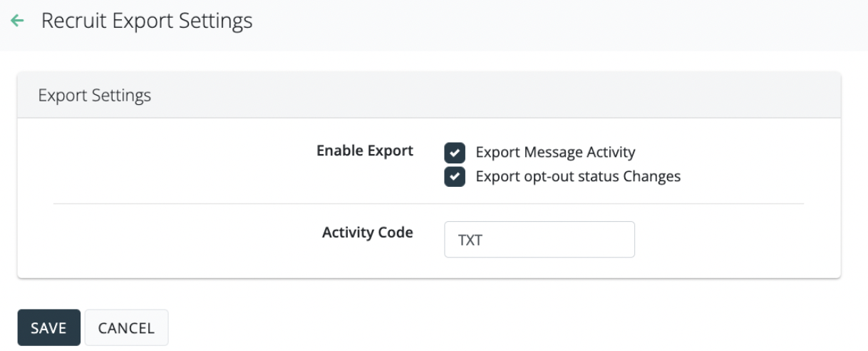Image resolution: width=868 pixels, height=351 pixels.
Task: Click the Export Message Activity label text
Action: pyautogui.click(x=555, y=152)
